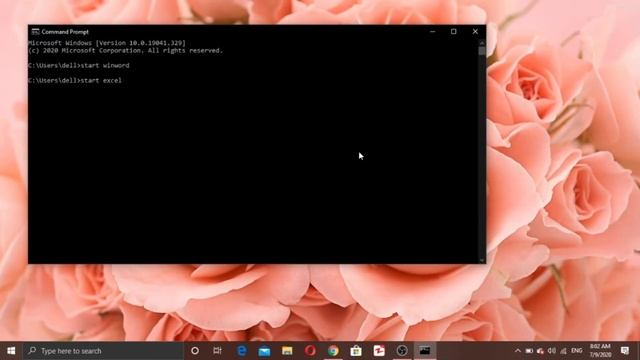Image resolution: width=640 pixels, height=360 pixels.
Task: Open the Command Prompt window system menu icon
Action: pyautogui.click(x=36, y=31)
